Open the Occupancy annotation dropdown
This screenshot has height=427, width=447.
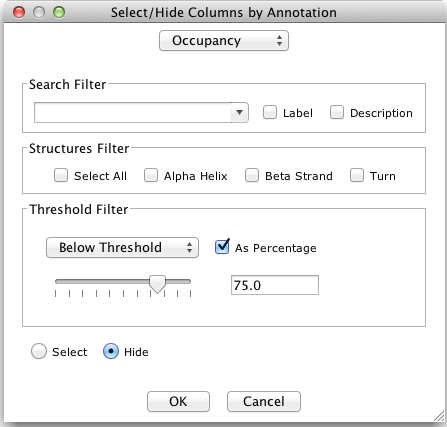coord(224,41)
